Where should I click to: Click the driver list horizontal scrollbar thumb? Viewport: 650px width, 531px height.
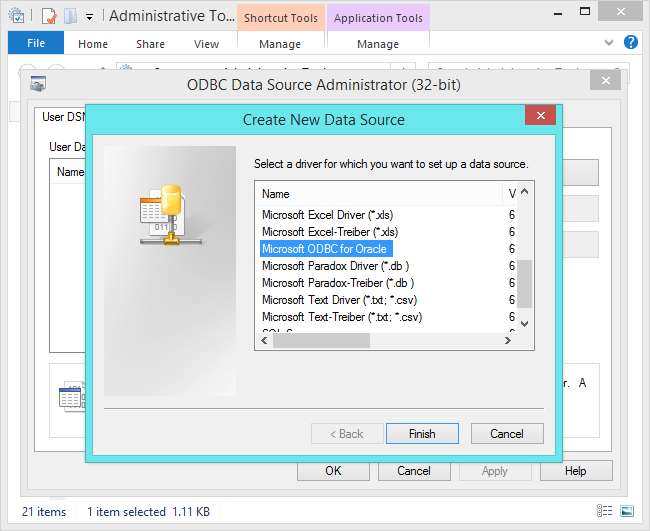(x=322, y=341)
